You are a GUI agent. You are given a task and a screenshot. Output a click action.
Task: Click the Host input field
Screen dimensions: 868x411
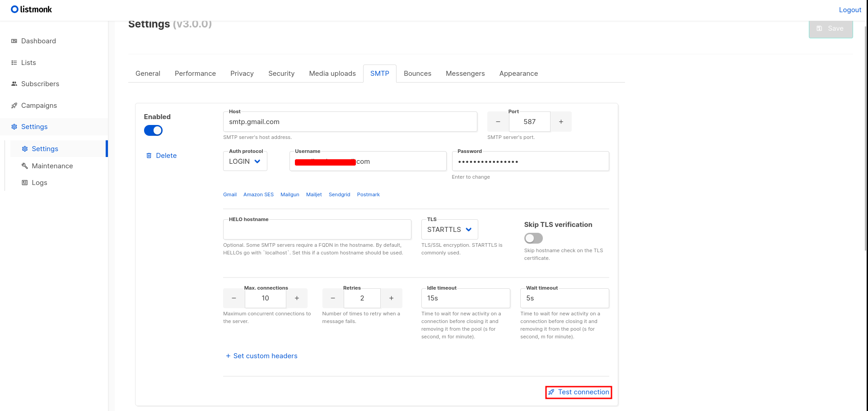point(350,122)
